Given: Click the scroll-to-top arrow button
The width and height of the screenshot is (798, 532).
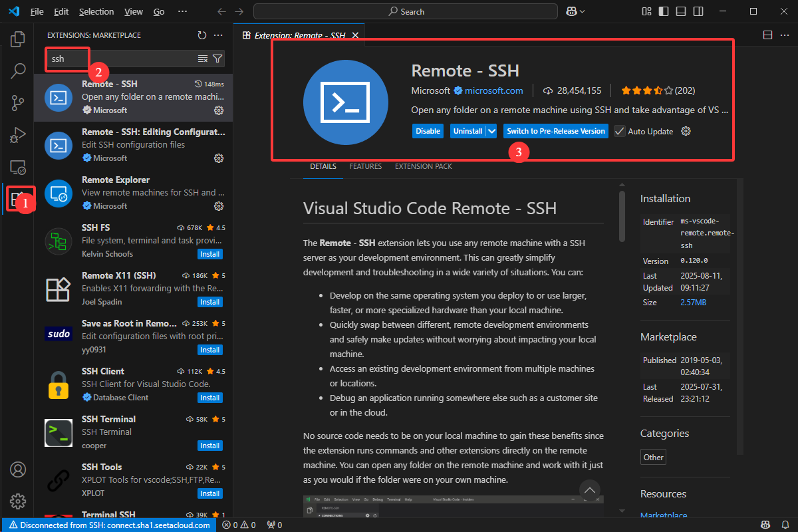Looking at the screenshot, I should point(590,490).
